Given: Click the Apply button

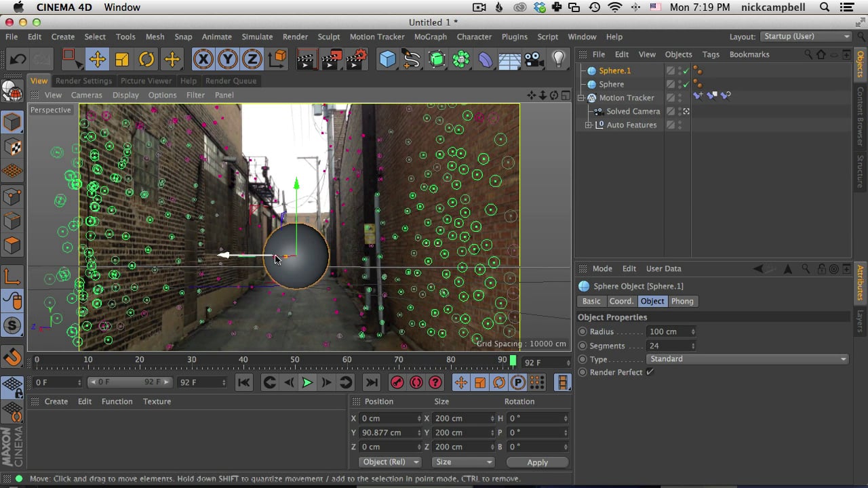Looking at the screenshot, I should [x=537, y=462].
